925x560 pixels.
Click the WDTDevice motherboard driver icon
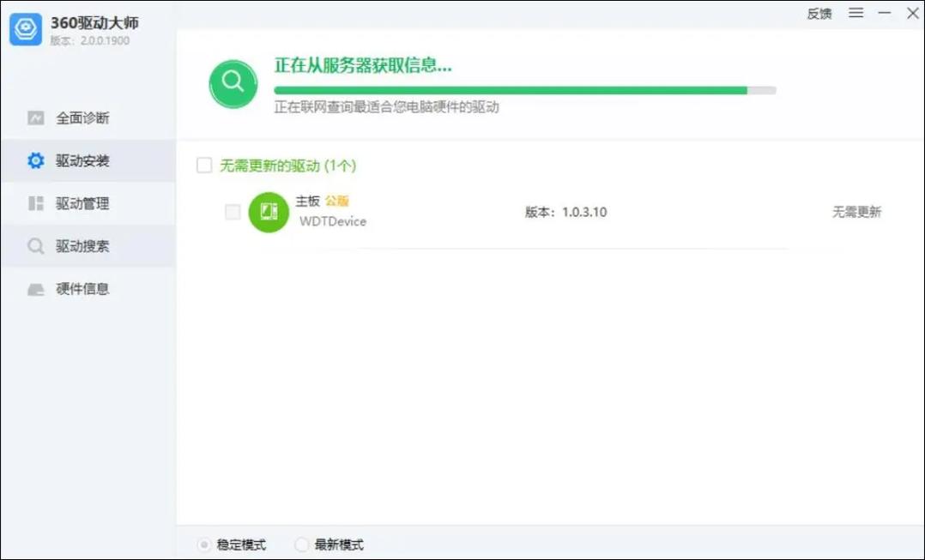269,212
